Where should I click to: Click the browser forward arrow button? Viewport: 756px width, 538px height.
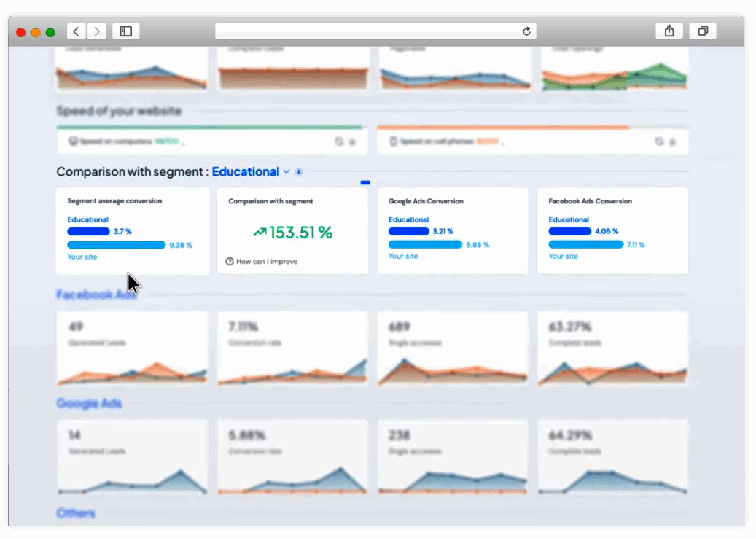pyautogui.click(x=97, y=31)
